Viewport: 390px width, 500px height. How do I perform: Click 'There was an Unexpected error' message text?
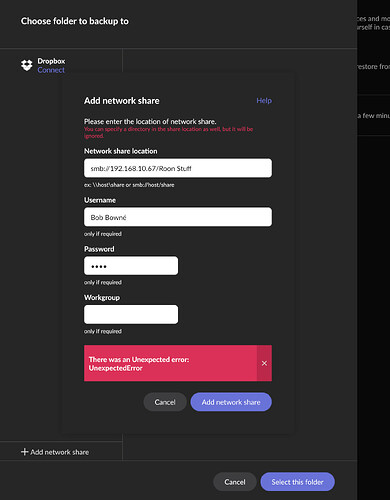[x=139, y=364]
